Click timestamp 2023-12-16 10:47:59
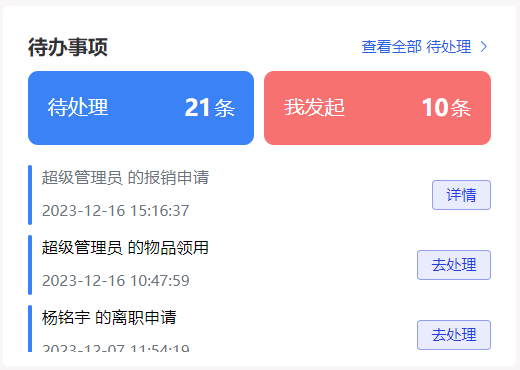This screenshot has height=370, width=520. click(x=116, y=281)
